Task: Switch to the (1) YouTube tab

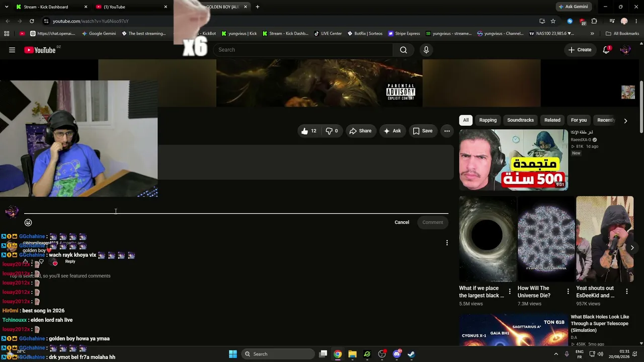Action: click(132, 7)
